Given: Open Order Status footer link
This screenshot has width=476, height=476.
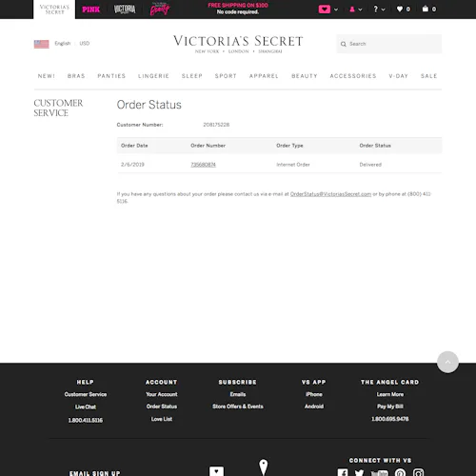Looking at the screenshot, I should click(162, 407).
